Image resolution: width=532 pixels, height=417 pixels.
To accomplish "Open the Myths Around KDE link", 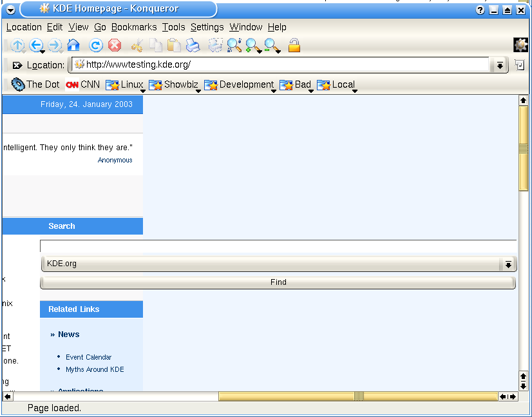I will coord(95,369).
